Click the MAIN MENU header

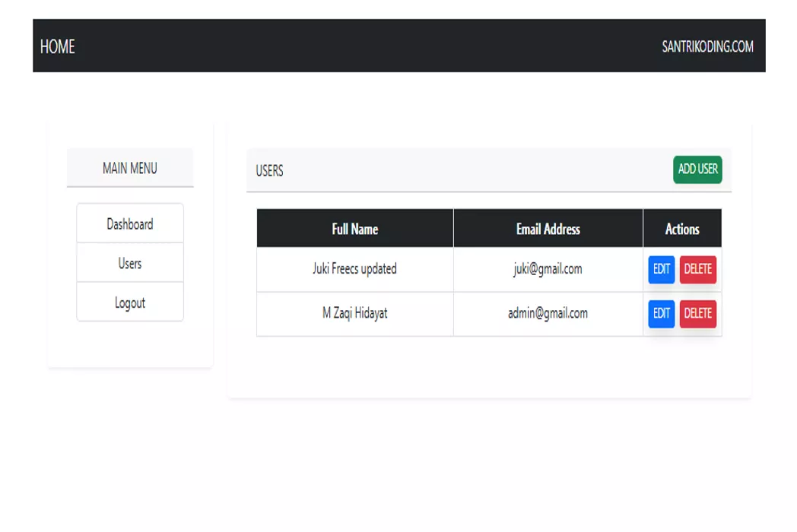[130, 168]
